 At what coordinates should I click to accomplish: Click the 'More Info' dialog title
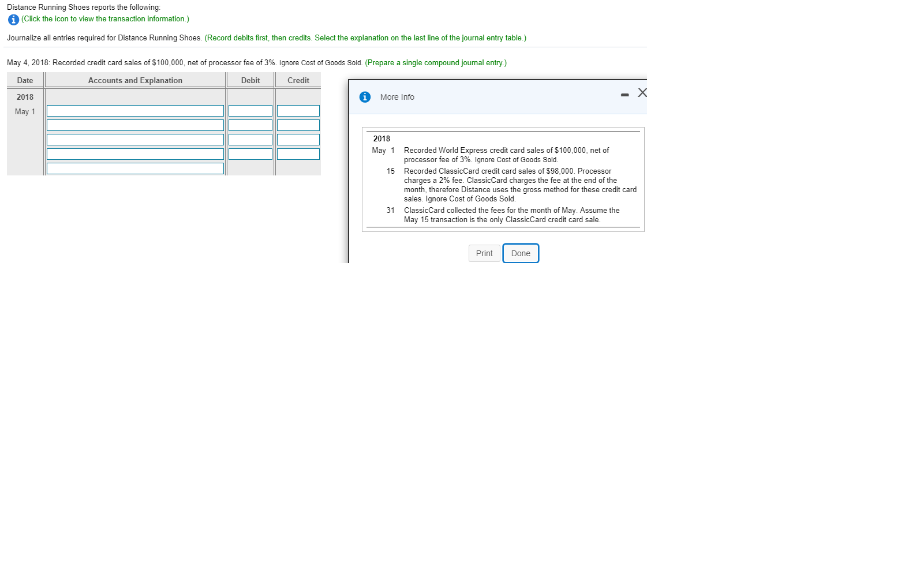click(x=397, y=97)
